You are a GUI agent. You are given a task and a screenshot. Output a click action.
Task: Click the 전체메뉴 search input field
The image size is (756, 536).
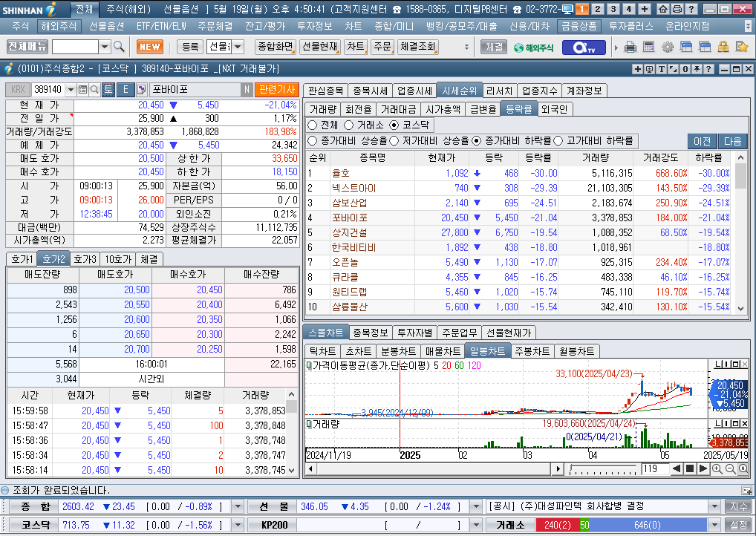[75, 47]
